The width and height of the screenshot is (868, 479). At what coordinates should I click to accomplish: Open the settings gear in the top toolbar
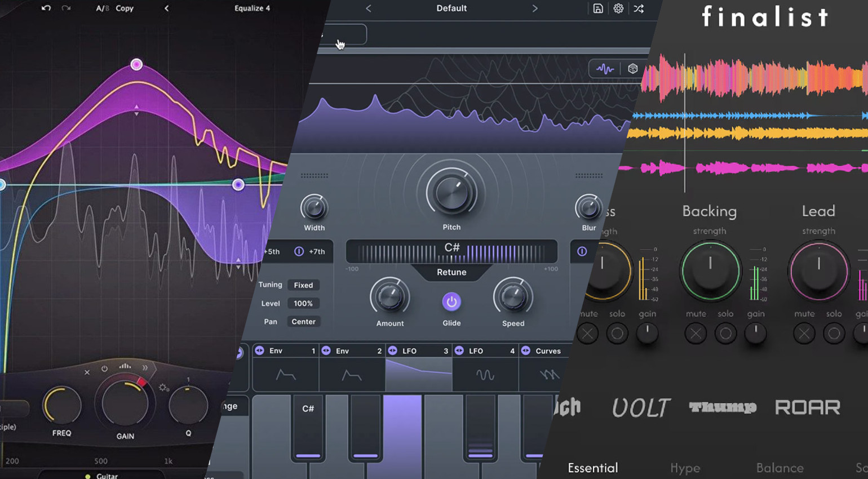(618, 8)
